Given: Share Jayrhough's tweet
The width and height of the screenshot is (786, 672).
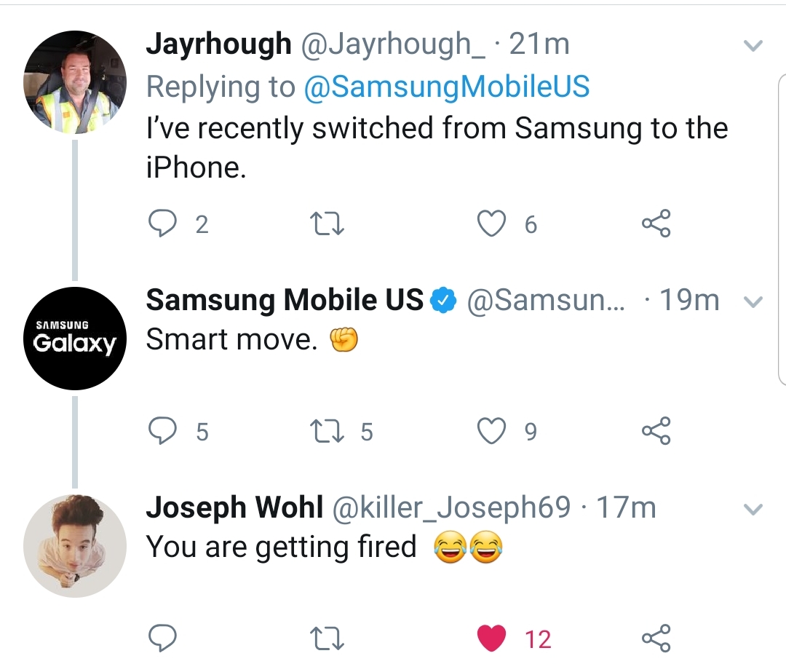Looking at the screenshot, I should 656,224.
